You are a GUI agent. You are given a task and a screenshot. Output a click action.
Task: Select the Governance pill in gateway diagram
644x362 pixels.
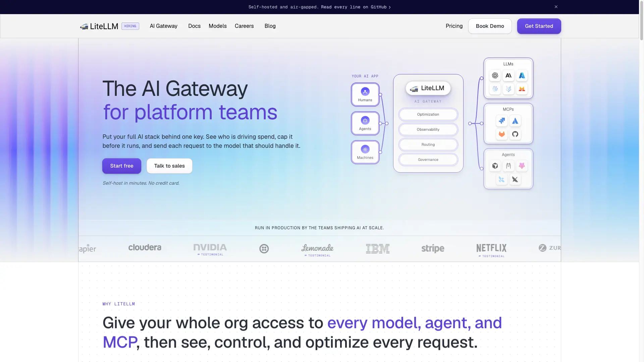[428, 160]
